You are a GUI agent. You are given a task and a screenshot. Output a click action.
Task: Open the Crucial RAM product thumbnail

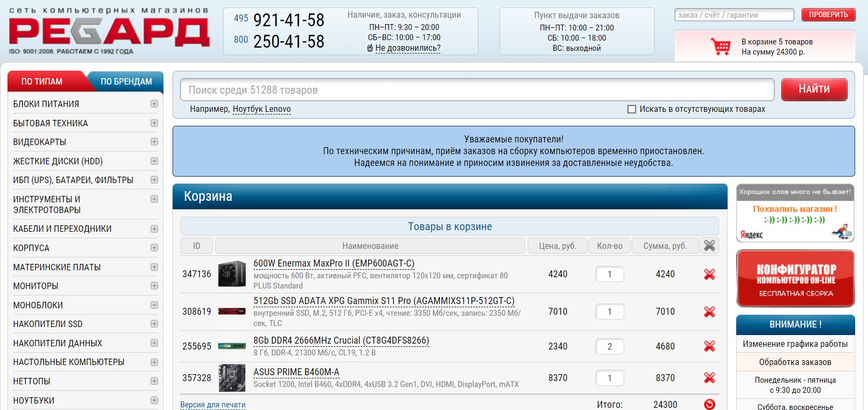tap(232, 346)
